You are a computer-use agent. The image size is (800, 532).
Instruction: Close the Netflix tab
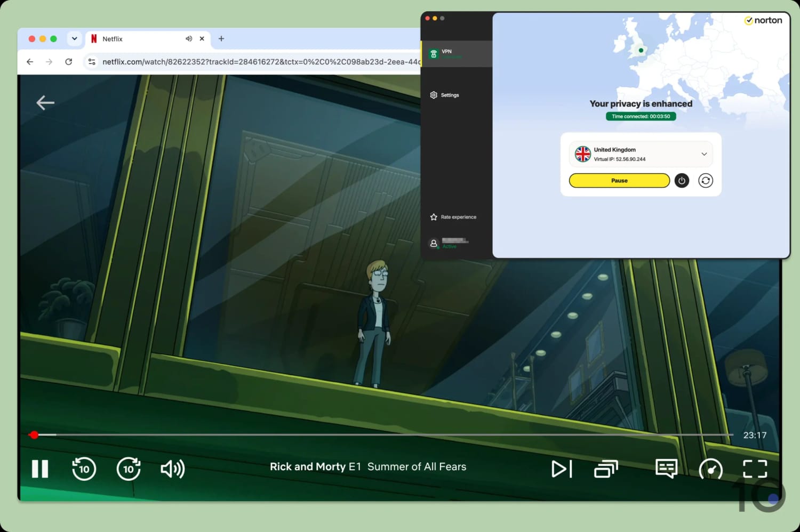202,39
